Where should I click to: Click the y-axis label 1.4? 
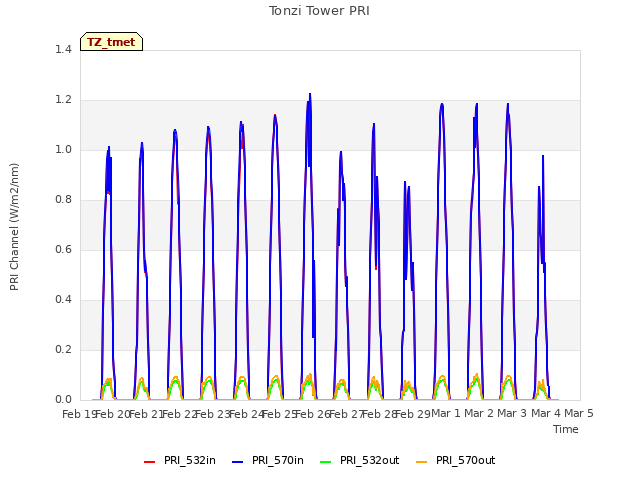point(63,49)
